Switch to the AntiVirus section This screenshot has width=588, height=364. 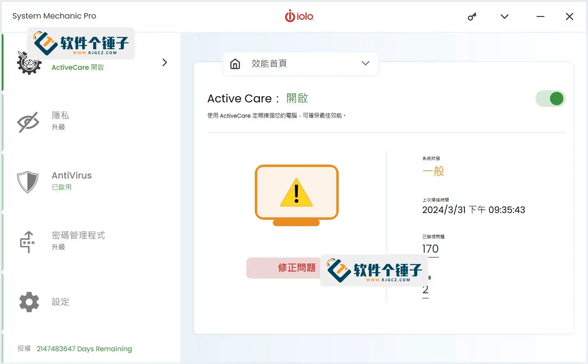tap(72, 175)
